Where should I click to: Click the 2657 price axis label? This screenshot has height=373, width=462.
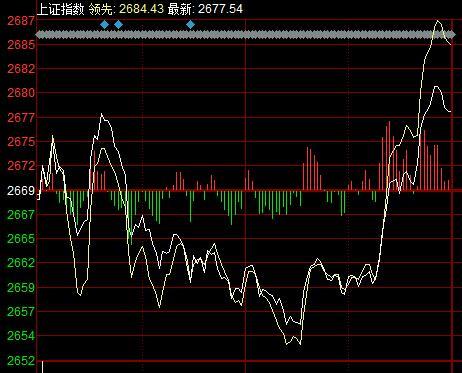(x=21, y=312)
